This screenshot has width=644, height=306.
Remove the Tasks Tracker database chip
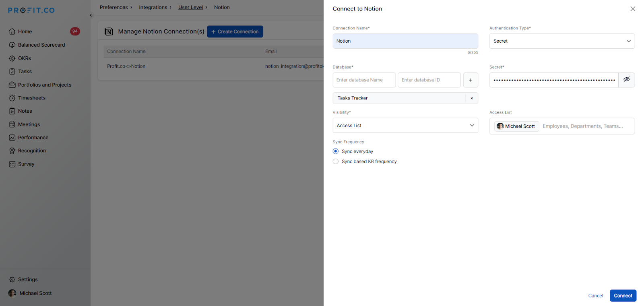click(472, 98)
